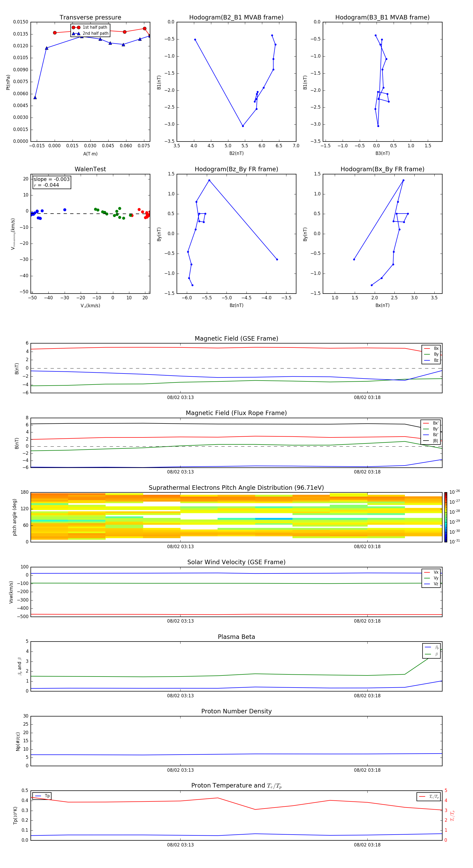
Task: Select 'Magnetic Field (Flux Rope Frame)' title
Action: pyautogui.click(x=236, y=413)
